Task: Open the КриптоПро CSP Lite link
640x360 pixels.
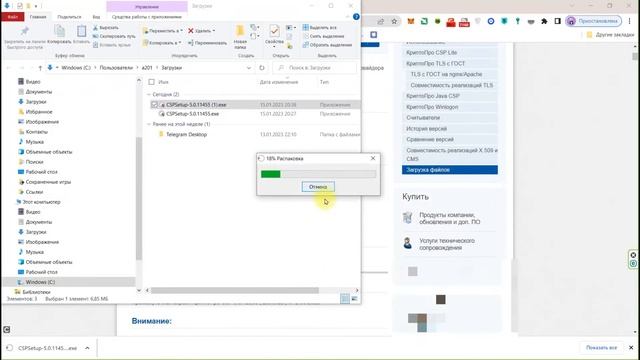Action: (x=431, y=52)
